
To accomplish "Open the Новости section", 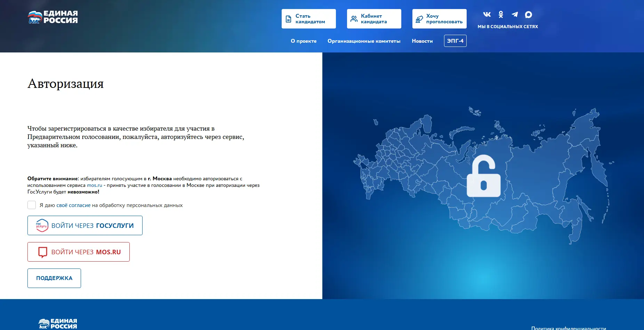I will (x=422, y=41).
